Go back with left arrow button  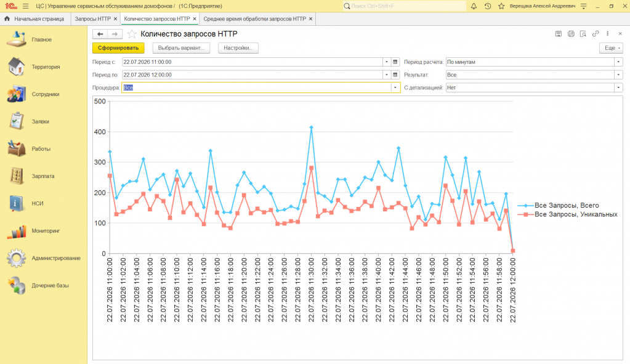click(100, 34)
